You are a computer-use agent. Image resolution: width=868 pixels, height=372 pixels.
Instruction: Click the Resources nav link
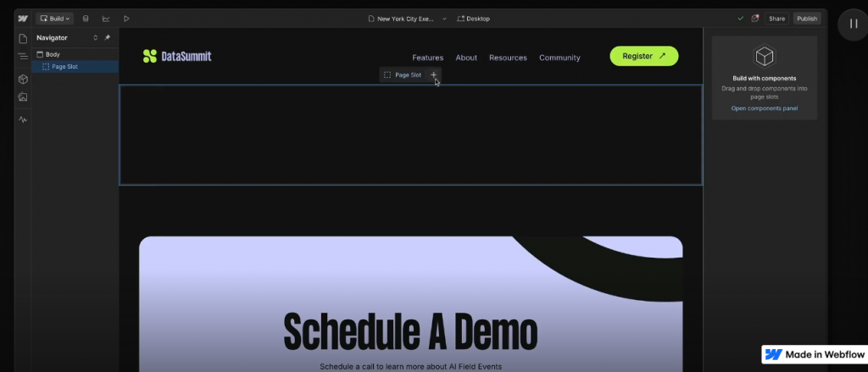[x=509, y=58]
